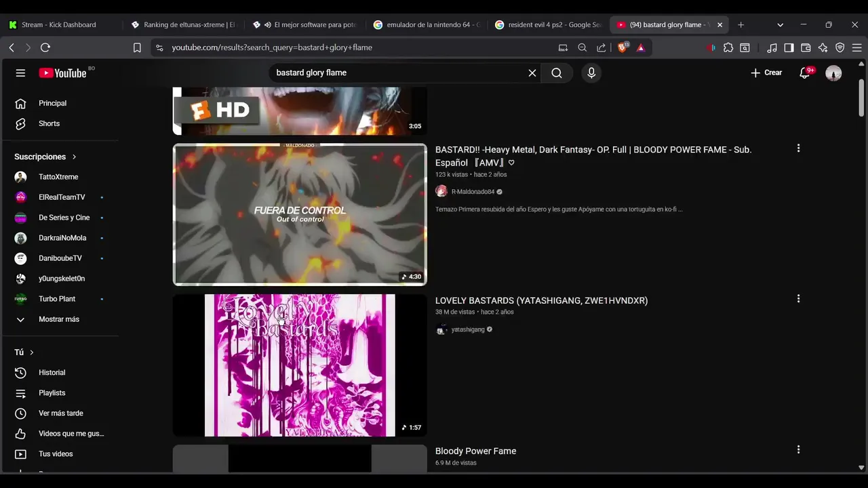
Task: Open more options for BASTARD!! AMV video
Action: pos(798,148)
